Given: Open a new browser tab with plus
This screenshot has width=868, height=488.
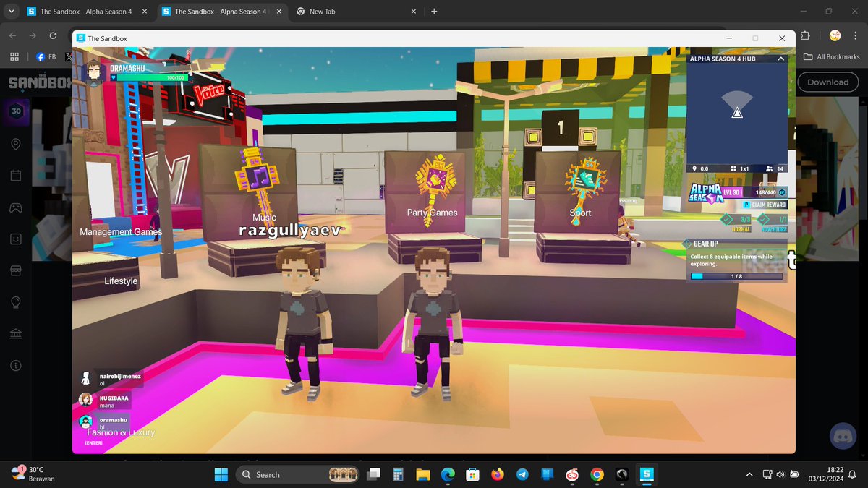Looking at the screenshot, I should coord(434,12).
